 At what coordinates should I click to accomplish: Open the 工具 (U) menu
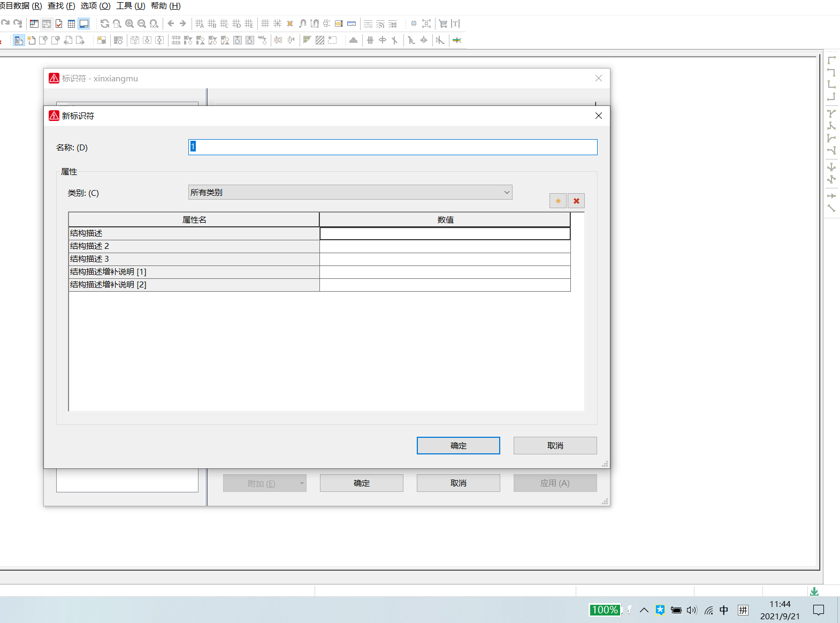(131, 6)
